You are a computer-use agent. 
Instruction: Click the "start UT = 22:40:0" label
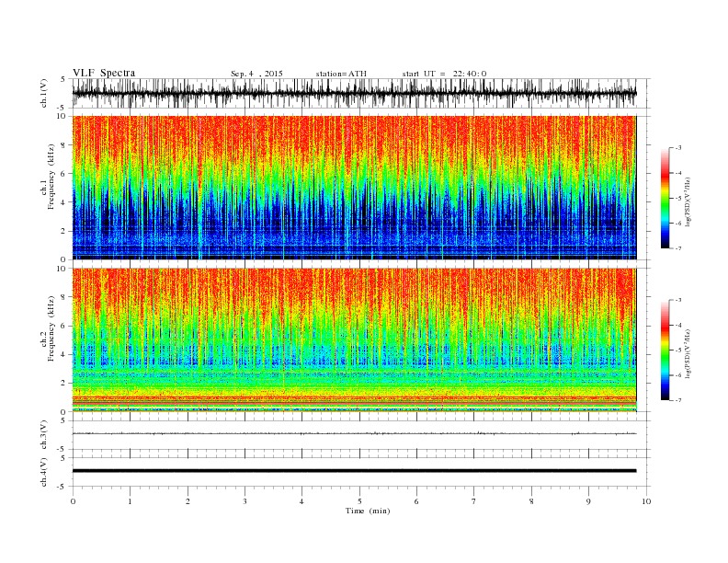click(444, 74)
